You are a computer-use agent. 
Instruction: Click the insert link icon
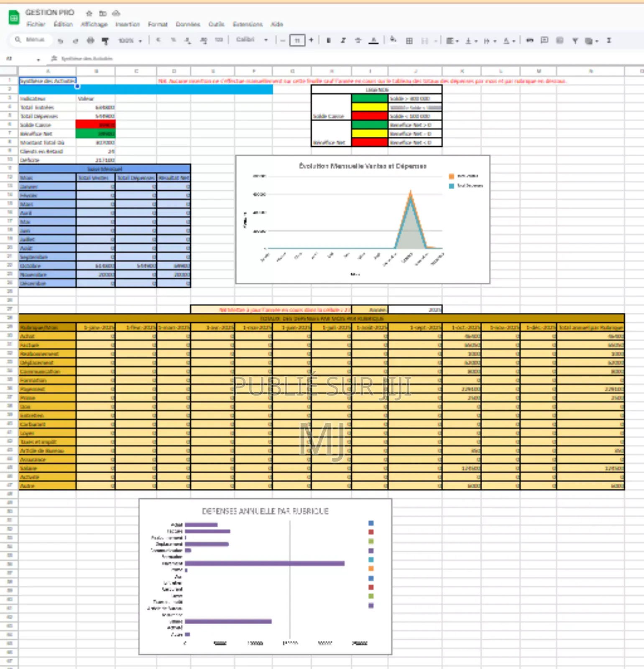(x=529, y=41)
